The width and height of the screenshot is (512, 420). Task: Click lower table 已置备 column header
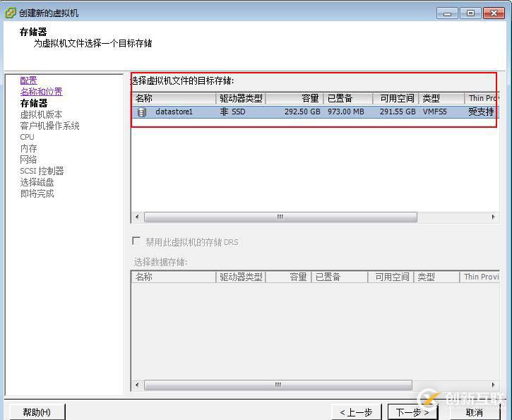340,277
